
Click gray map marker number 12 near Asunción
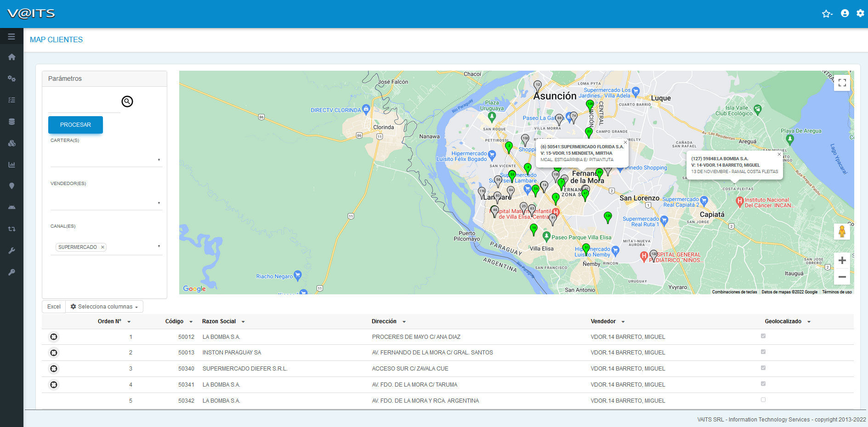pyautogui.click(x=538, y=86)
